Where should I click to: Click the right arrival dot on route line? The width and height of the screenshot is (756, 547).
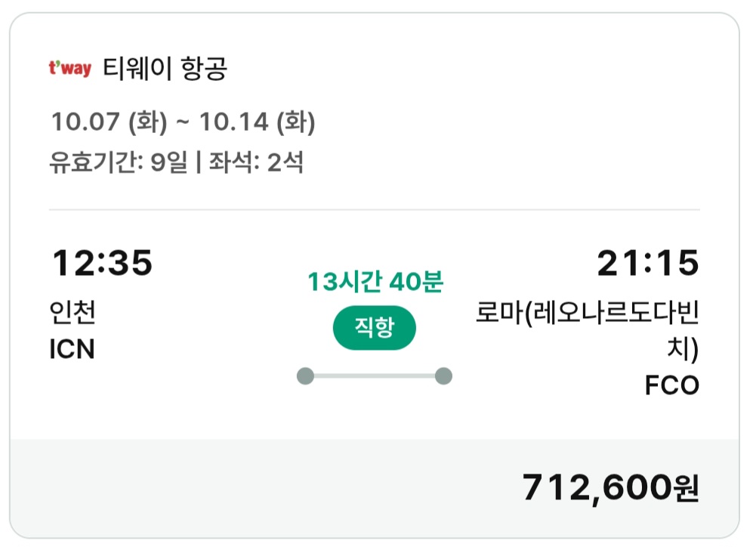point(444,375)
